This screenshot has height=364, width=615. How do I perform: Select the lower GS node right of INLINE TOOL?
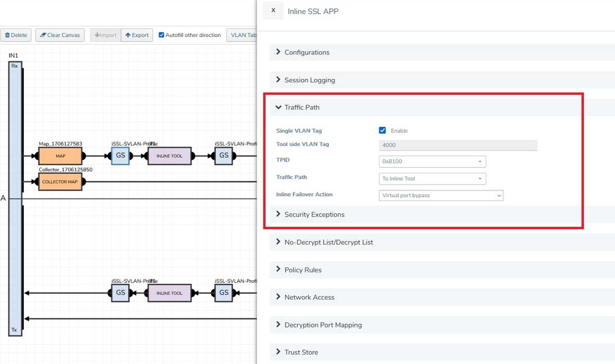(223, 293)
